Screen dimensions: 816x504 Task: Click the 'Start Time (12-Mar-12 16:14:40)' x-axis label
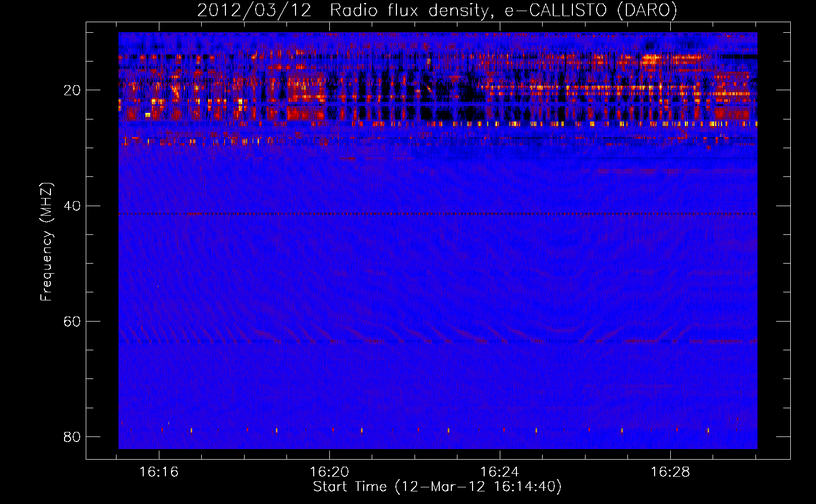(437, 487)
